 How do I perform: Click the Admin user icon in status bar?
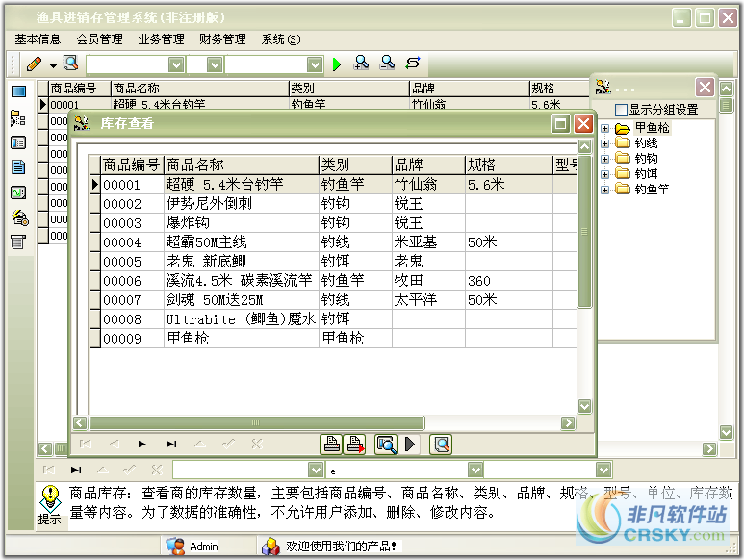coord(175,547)
